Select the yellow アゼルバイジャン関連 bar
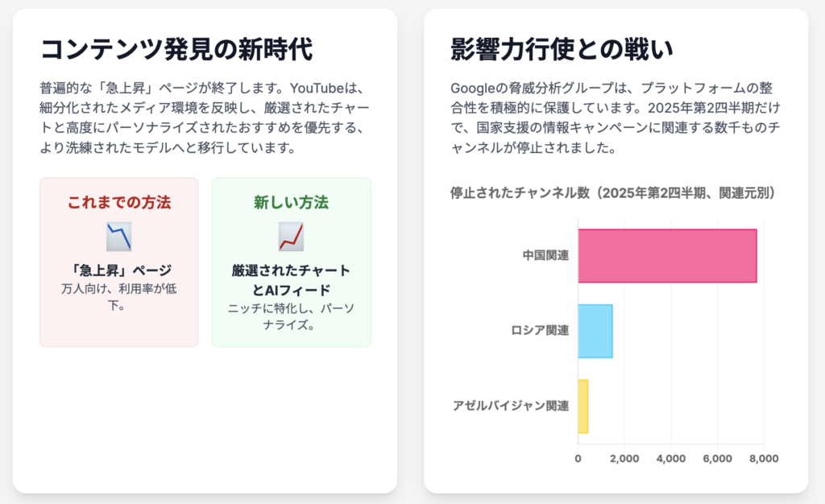 point(583,407)
